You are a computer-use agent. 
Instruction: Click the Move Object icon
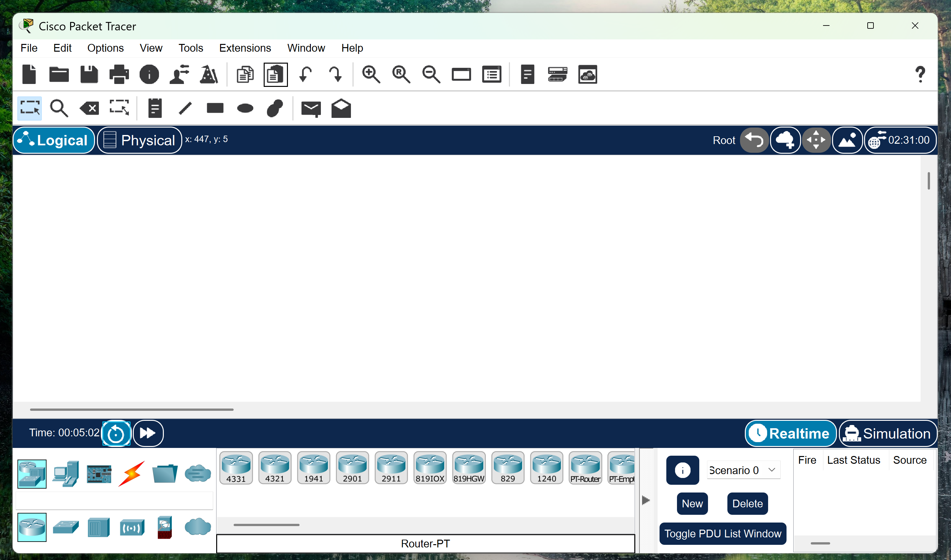pyautogui.click(x=816, y=140)
